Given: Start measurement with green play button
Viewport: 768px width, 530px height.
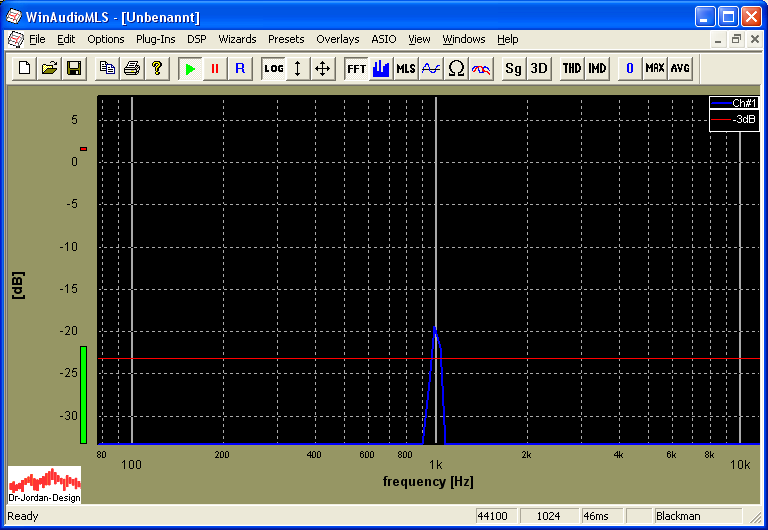Looking at the screenshot, I should [x=190, y=68].
